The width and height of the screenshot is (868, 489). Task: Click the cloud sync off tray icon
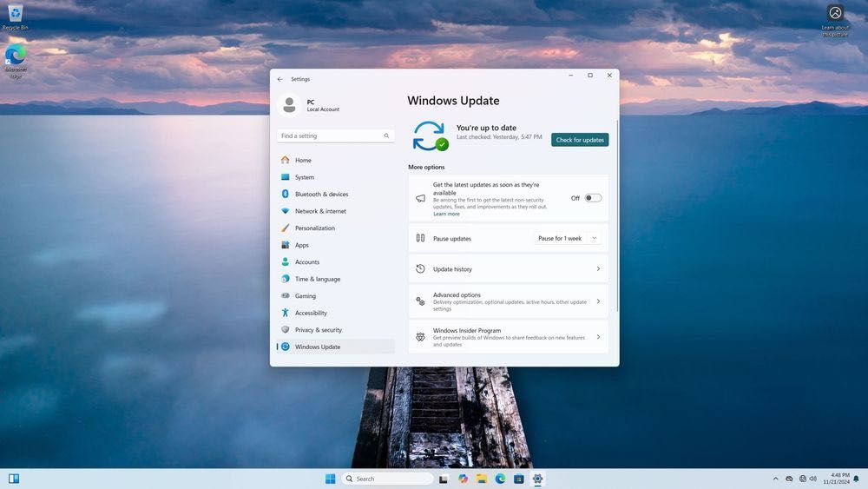789,479
